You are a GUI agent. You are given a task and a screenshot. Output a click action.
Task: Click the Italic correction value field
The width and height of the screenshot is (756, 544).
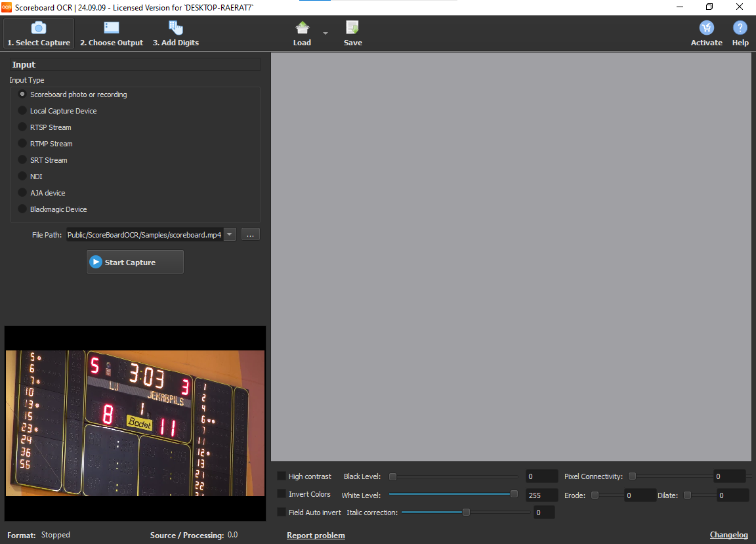(x=544, y=512)
